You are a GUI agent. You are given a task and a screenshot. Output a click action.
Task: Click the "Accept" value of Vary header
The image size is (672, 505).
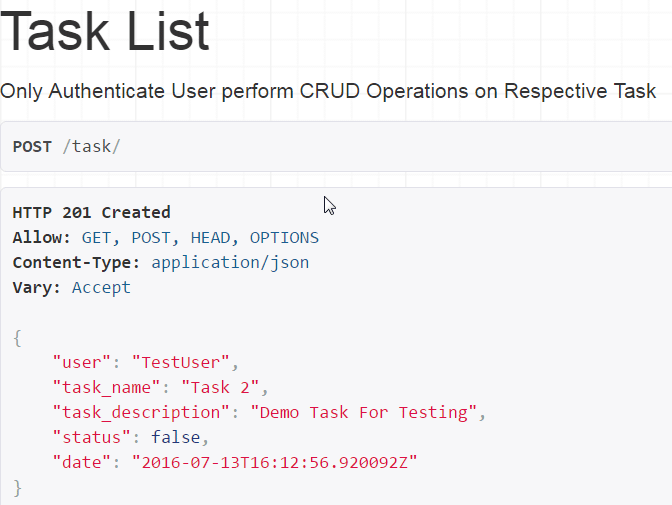[101, 288]
